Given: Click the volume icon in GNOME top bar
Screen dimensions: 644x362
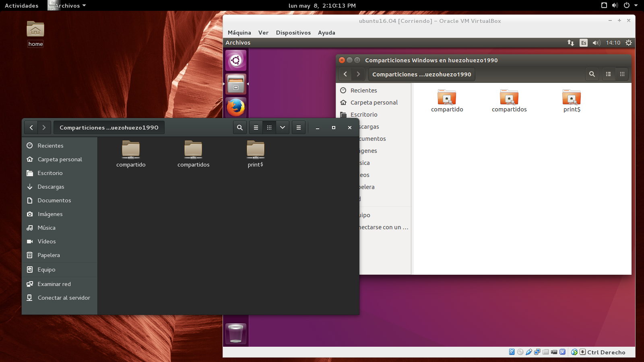Looking at the screenshot, I should pyautogui.click(x=615, y=5).
